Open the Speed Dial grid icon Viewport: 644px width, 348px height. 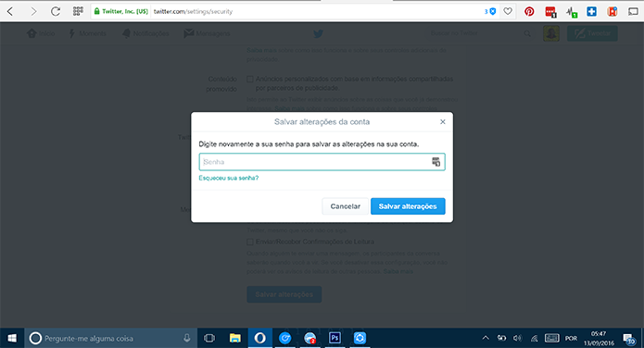point(78,11)
